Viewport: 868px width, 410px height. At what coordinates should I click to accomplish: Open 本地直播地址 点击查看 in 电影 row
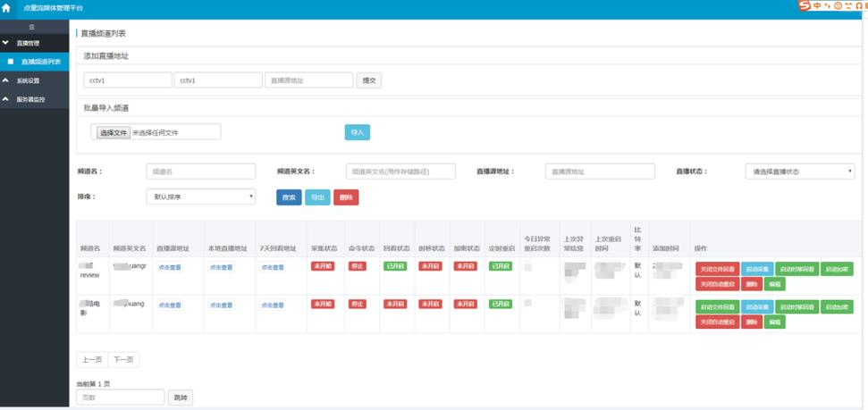pyautogui.click(x=221, y=305)
